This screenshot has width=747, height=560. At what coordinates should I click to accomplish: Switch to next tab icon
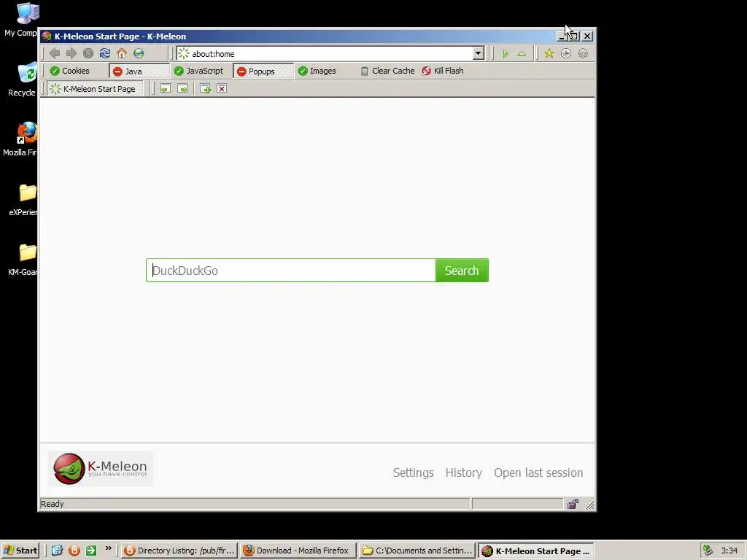click(182, 88)
